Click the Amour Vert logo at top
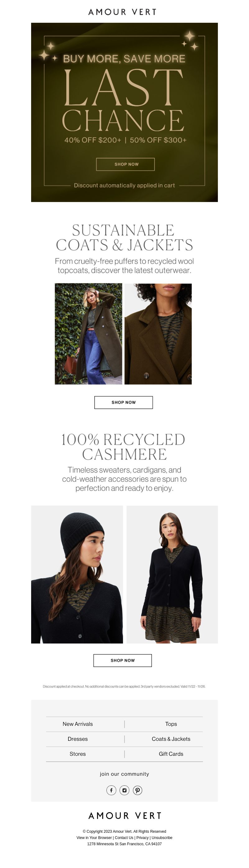The width and height of the screenshot is (249, 868). coord(123,12)
